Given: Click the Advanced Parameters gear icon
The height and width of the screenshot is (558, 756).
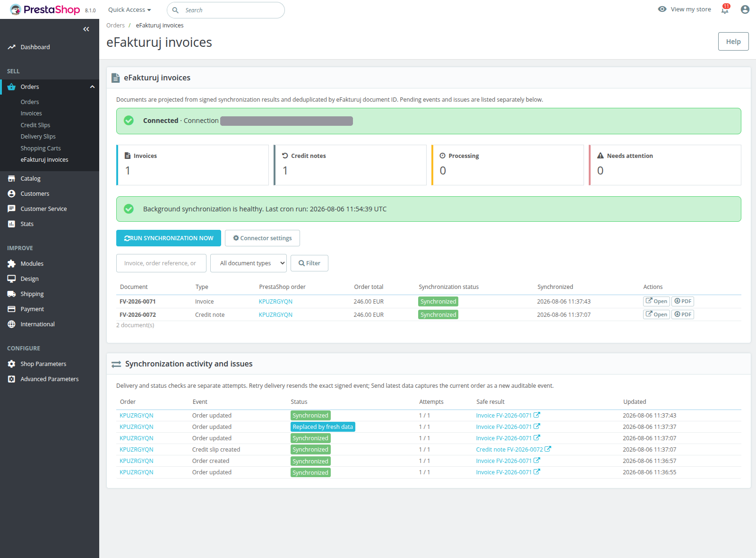Looking at the screenshot, I should coord(11,379).
